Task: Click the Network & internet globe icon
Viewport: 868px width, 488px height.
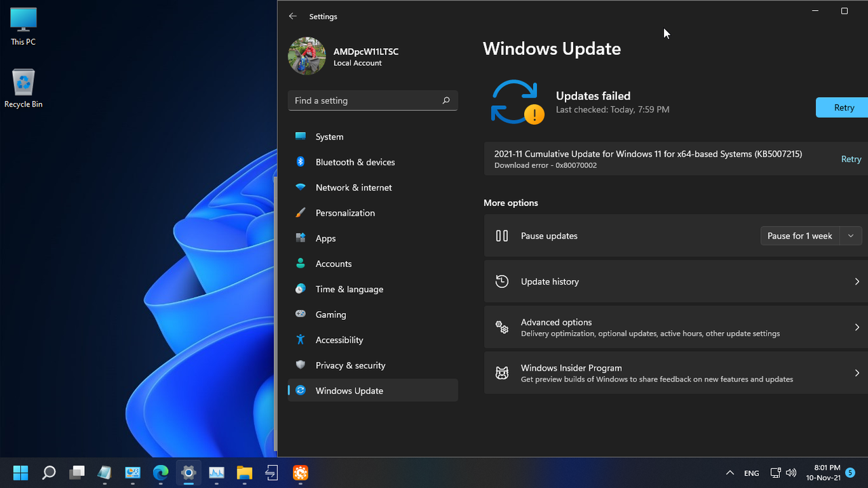Action: 300,187
